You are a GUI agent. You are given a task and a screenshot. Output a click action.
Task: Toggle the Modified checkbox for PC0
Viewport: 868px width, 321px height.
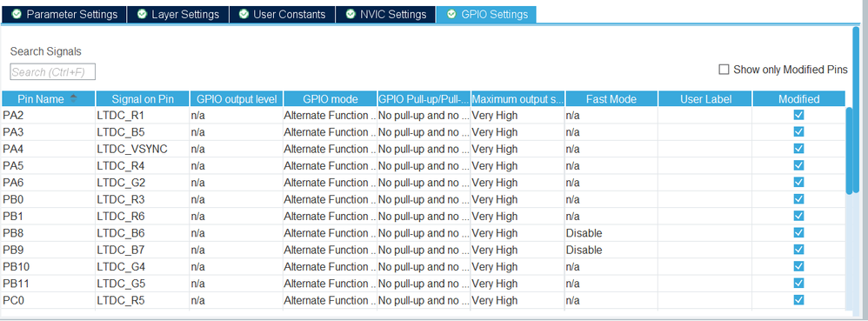798,300
